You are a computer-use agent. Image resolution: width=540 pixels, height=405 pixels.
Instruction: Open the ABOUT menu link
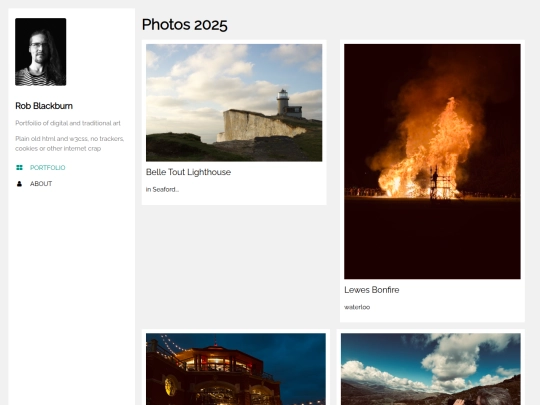coord(41,184)
